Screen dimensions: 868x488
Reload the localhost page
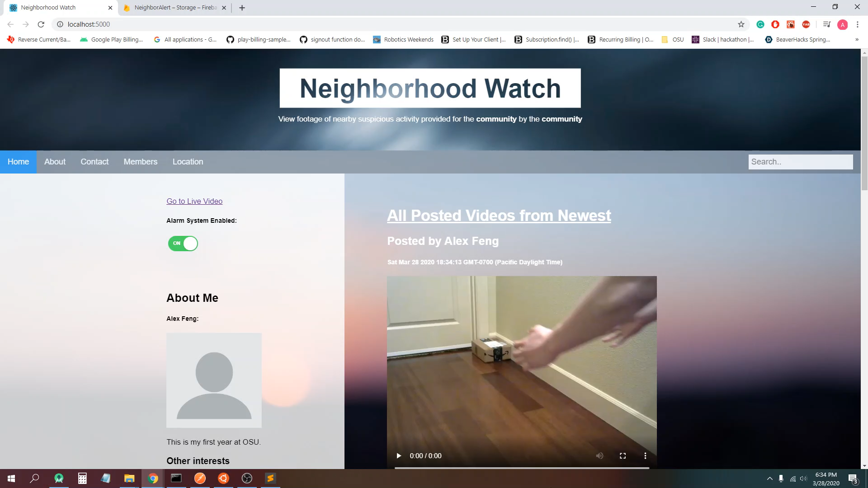(x=41, y=24)
